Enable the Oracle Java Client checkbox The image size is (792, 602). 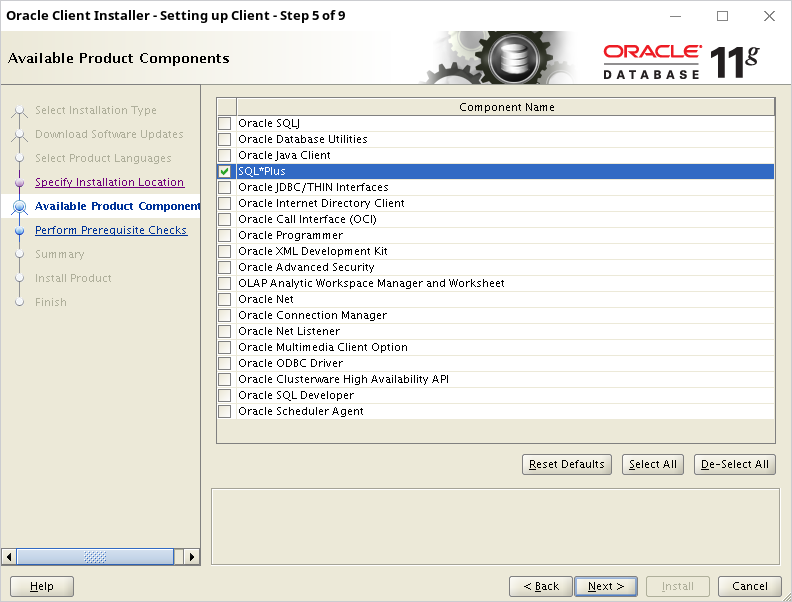[x=224, y=155]
